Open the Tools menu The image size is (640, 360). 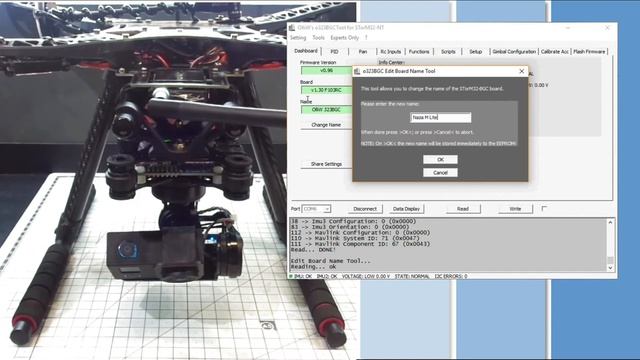pyautogui.click(x=318, y=38)
